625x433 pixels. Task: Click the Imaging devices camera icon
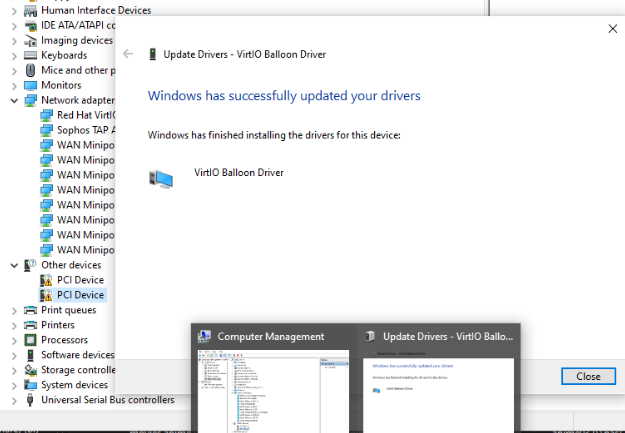point(30,41)
